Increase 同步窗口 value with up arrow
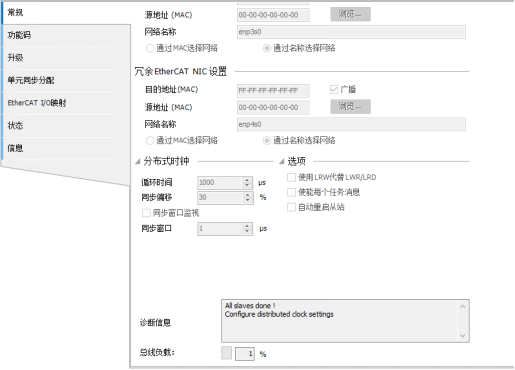Viewport: 515px width, 370px height. [247, 226]
